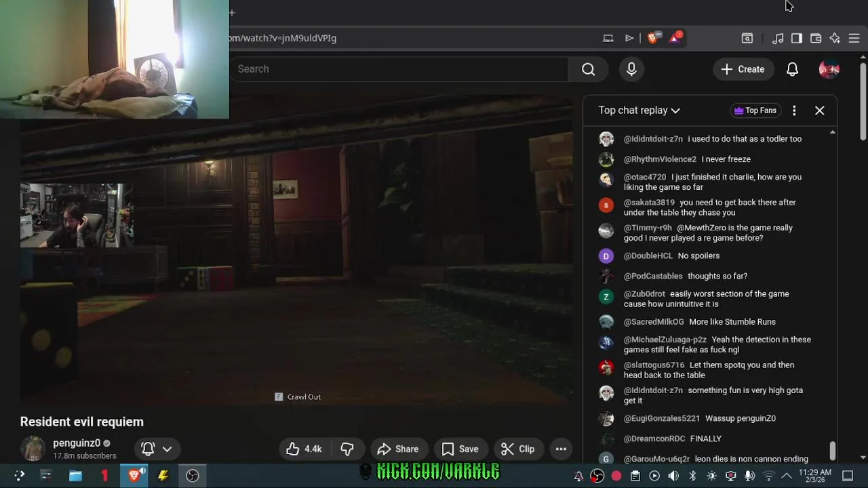Open the chat options three-dot menu
868x488 pixels.
[794, 110]
